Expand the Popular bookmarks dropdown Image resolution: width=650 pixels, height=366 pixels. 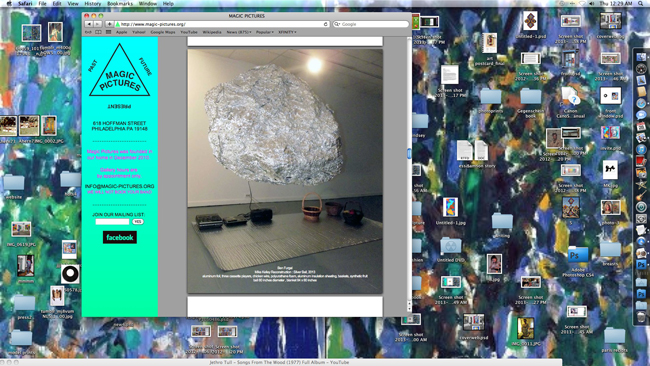pyautogui.click(x=264, y=32)
